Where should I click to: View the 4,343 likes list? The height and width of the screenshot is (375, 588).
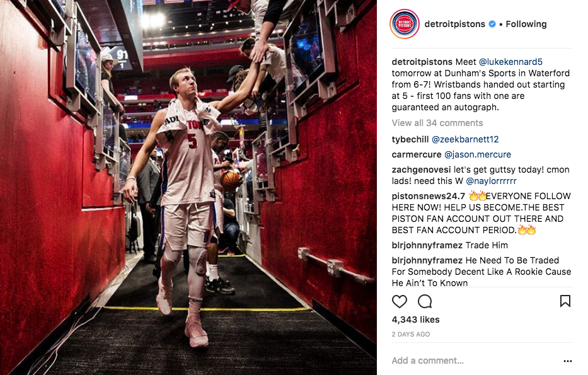point(415,320)
